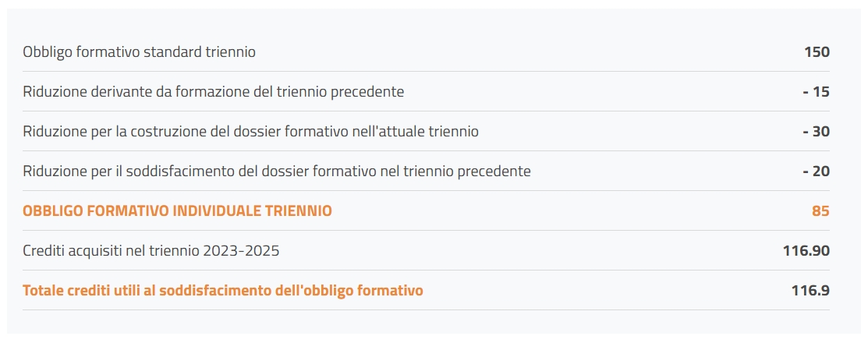868x343 pixels.
Task: Click the "Riduzione per la costruzione del dossier" label
Action: [250, 132]
